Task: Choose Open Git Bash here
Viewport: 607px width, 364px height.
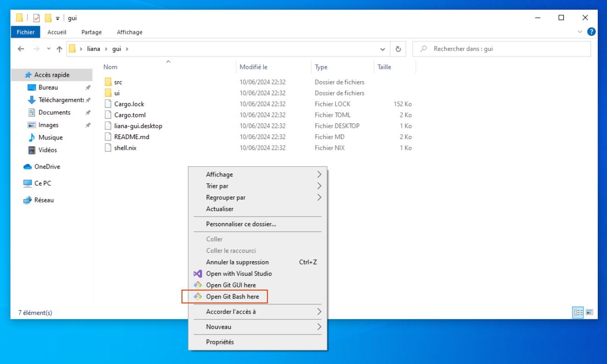Action: (258, 297)
